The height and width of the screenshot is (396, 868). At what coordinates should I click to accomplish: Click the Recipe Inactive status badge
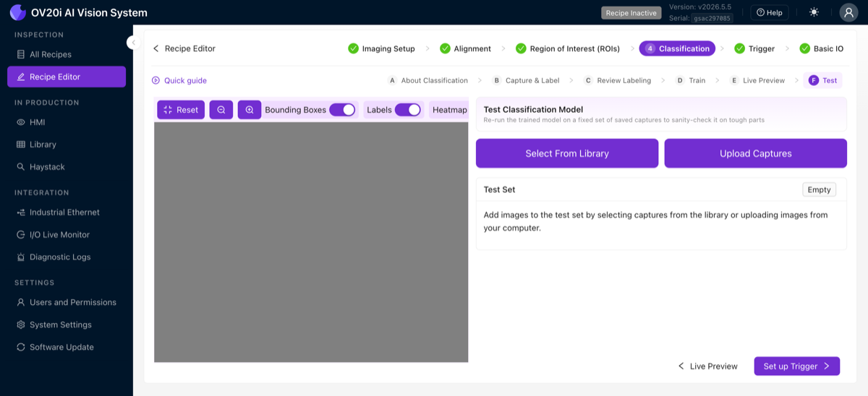pyautogui.click(x=631, y=13)
